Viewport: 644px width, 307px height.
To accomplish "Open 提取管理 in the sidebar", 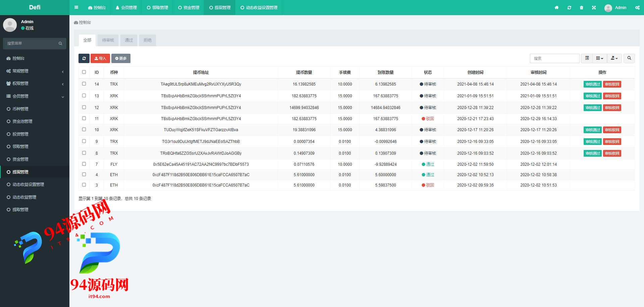I will [x=35, y=209].
